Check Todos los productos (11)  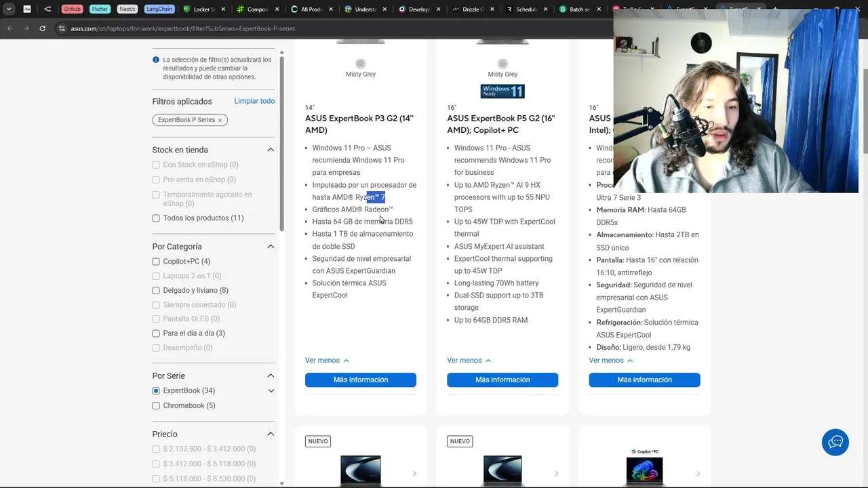156,218
